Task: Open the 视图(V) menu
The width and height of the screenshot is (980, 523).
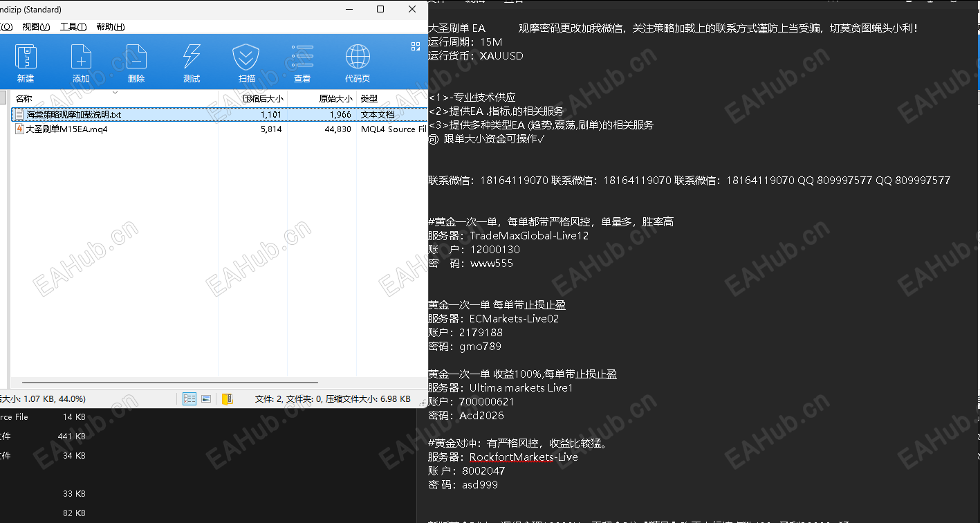Action: click(35, 26)
